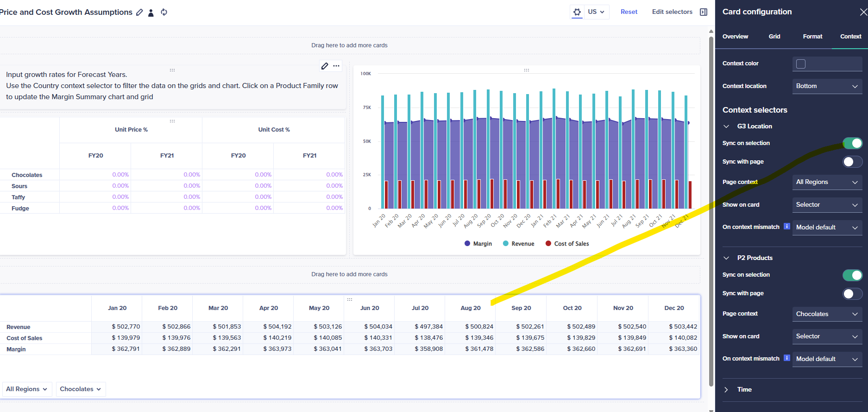Toggle the side panel icon beside Edit selectors

click(x=704, y=12)
